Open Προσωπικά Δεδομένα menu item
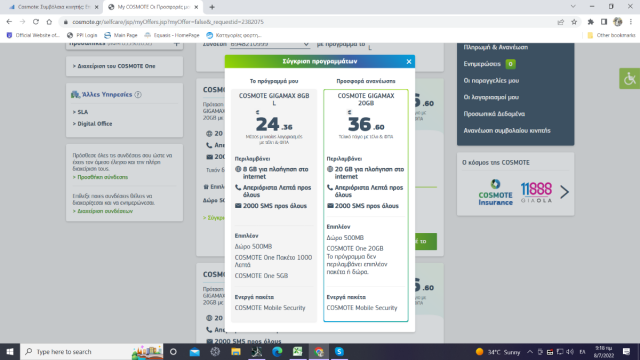Screen dimensions: 640x360 (494, 114)
